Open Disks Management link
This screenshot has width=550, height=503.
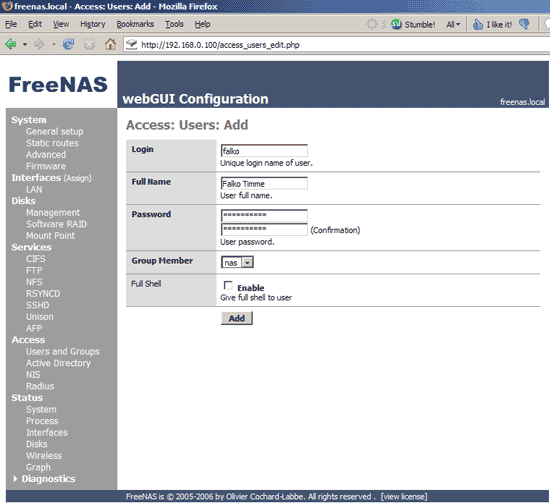click(x=53, y=213)
